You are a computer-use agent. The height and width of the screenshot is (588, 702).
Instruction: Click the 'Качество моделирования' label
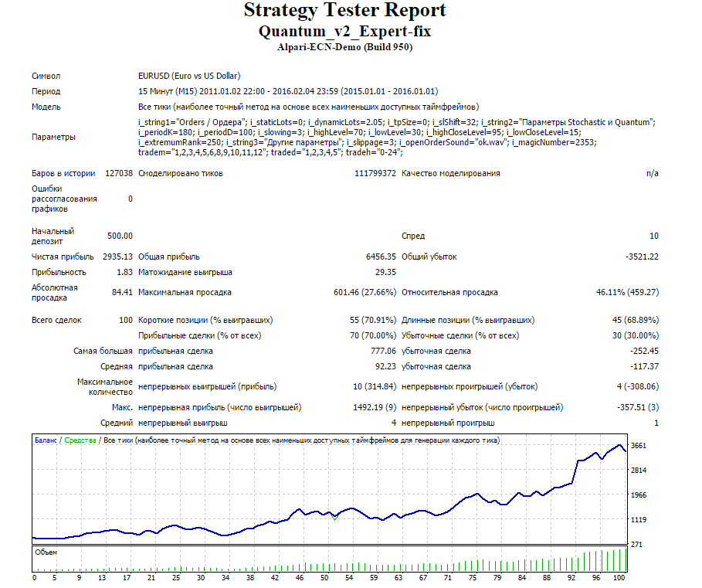(451, 173)
